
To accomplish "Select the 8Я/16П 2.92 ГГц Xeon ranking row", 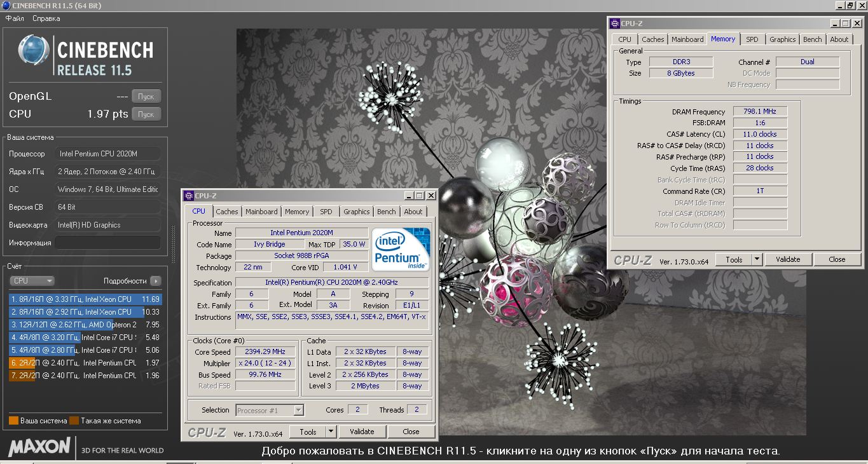I will (85, 311).
